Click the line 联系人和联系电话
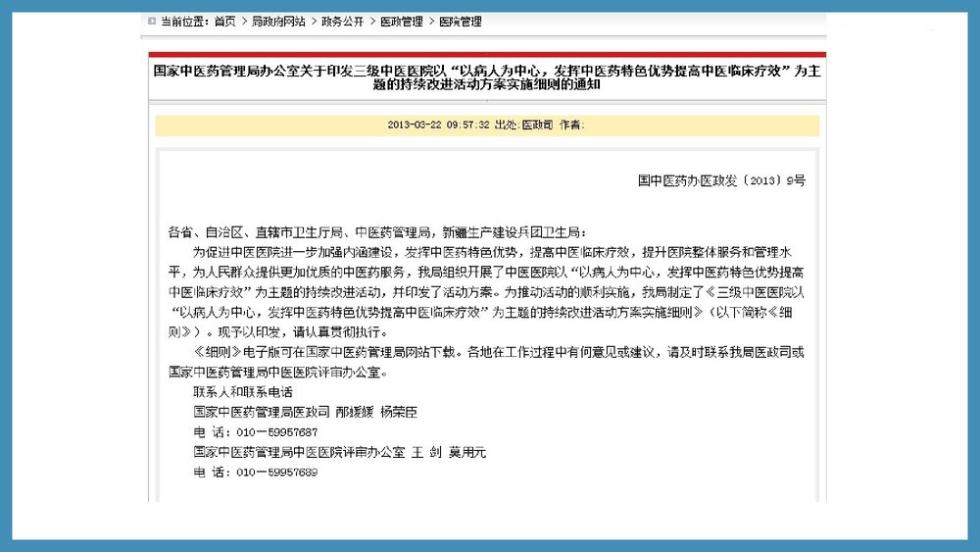The width and height of the screenshot is (980, 552). (x=242, y=392)
